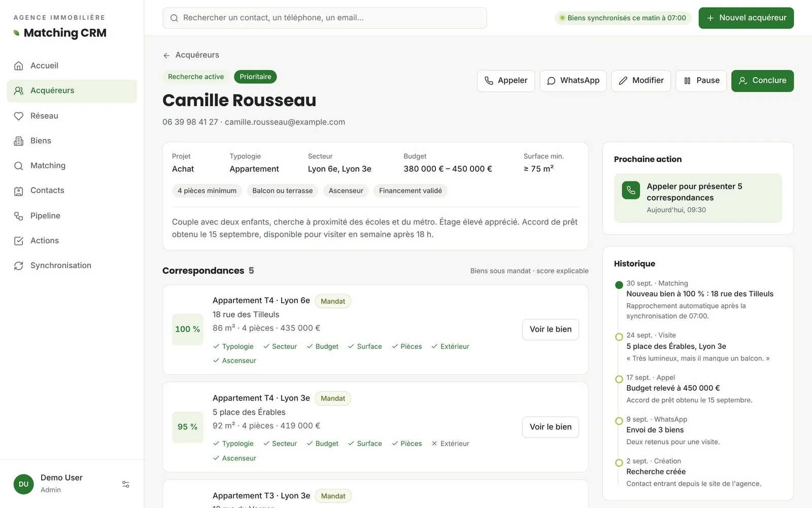Open the Accueil home icon

pos(19,66)
